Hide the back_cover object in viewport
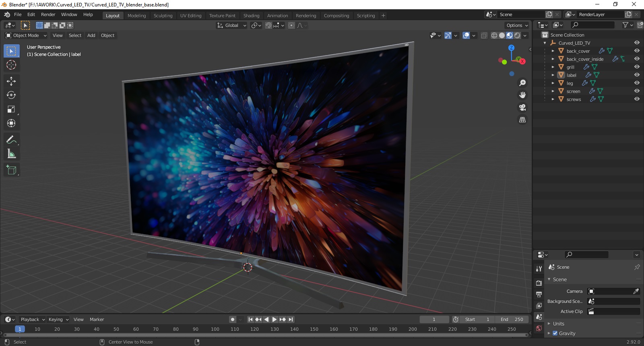 pyautogui.click(x=637, y=51)
